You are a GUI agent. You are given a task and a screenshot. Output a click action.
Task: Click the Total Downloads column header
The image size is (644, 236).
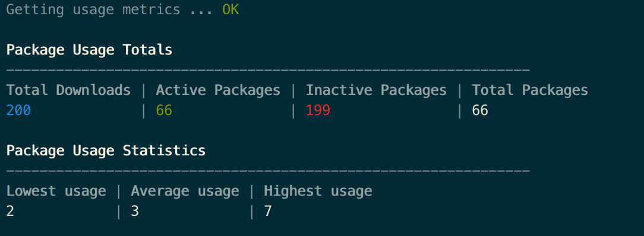pyautogui.click(x=68, y=90)
